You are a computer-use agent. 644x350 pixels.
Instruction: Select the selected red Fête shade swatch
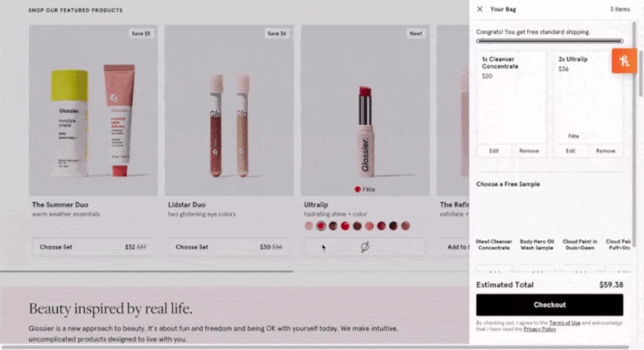(321, 226)
